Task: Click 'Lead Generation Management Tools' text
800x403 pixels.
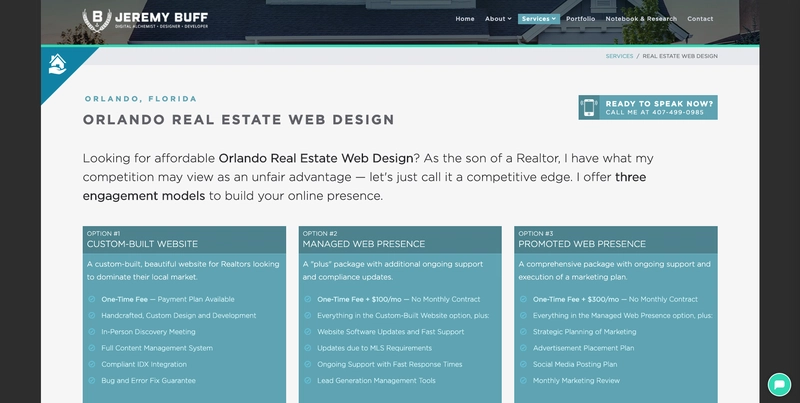Action: pos(377,381)
